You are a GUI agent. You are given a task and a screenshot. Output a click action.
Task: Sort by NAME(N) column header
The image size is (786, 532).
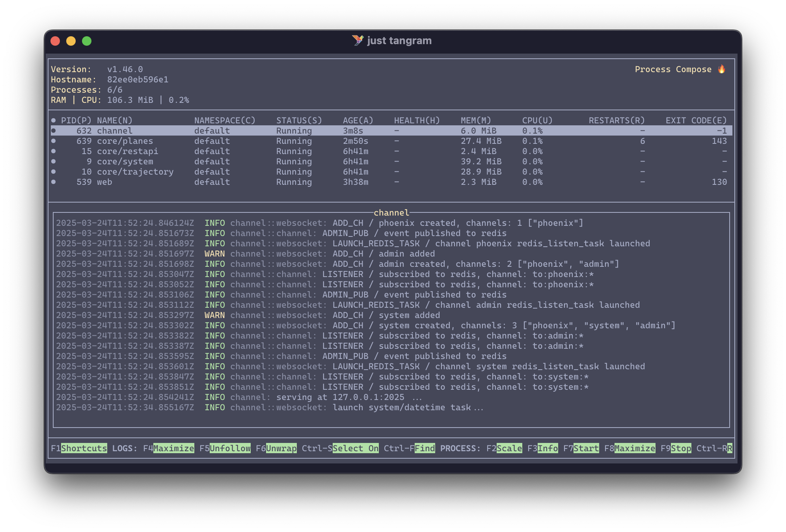[x=115, y=120]
